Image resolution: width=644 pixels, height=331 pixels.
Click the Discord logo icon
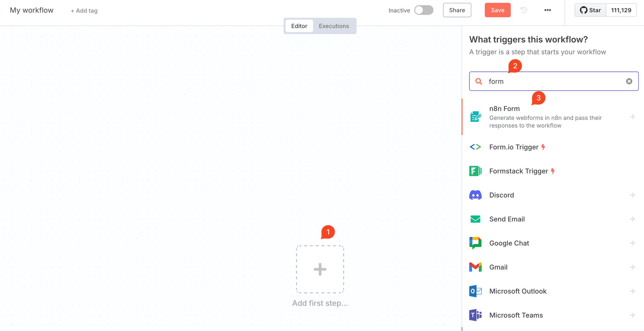[475, 195]
